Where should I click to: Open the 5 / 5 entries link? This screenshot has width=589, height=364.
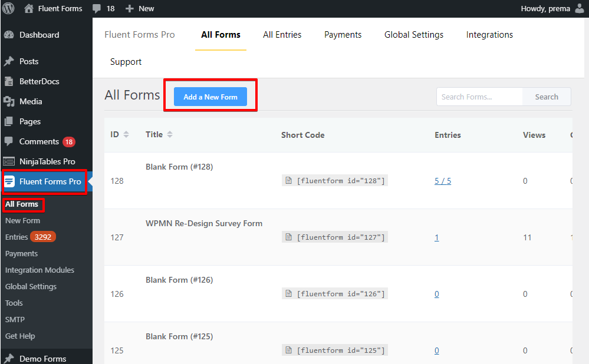pyautogui.click(x=443, y=181)
